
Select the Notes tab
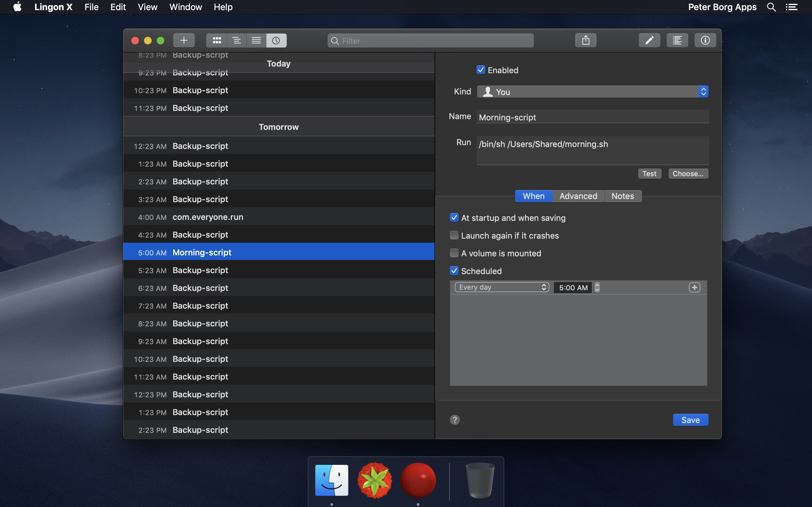(623, 196)
